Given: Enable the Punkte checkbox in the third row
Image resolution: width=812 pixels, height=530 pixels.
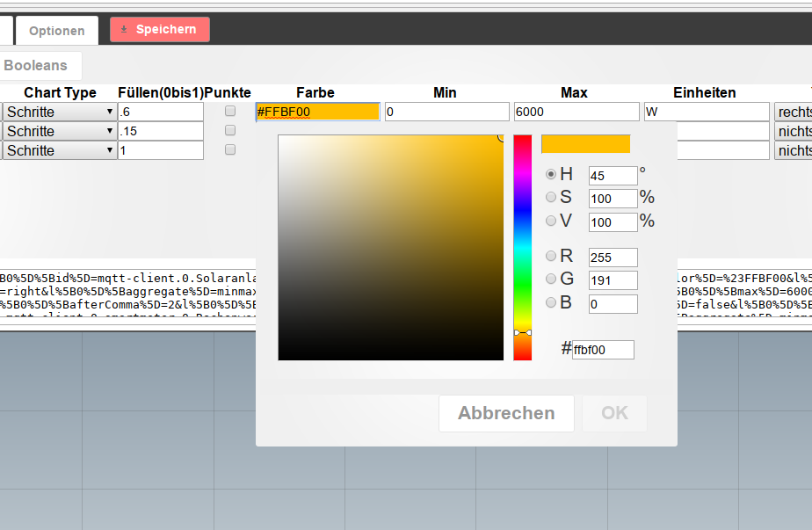Looking at the screenshot, I should (x=229, y=149).
